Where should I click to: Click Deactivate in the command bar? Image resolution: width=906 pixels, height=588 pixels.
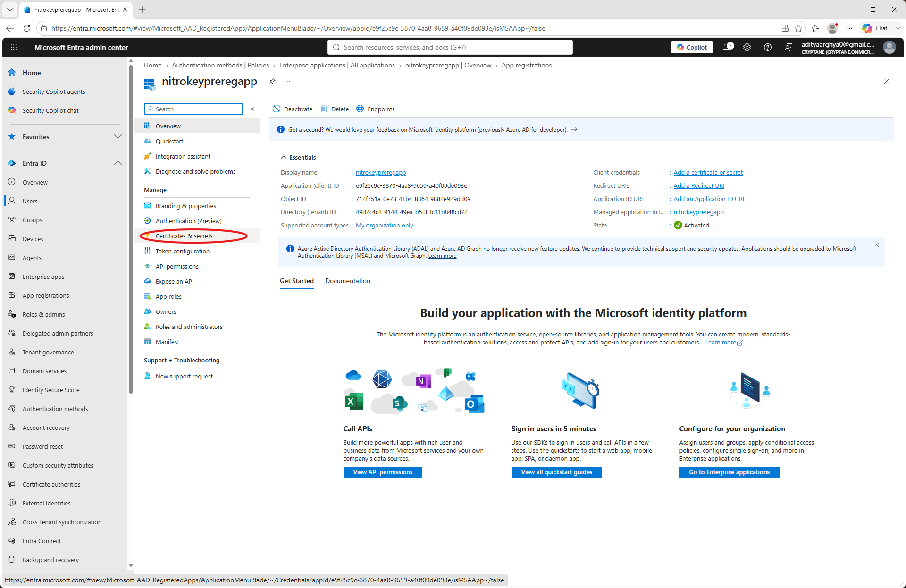click(x=293, y=109)
